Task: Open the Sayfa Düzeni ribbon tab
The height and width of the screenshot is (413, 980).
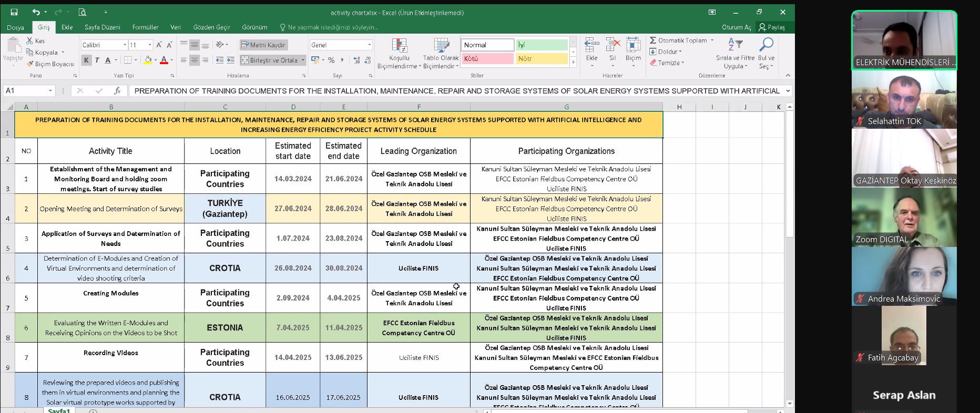Action: [x=102, y=27]
